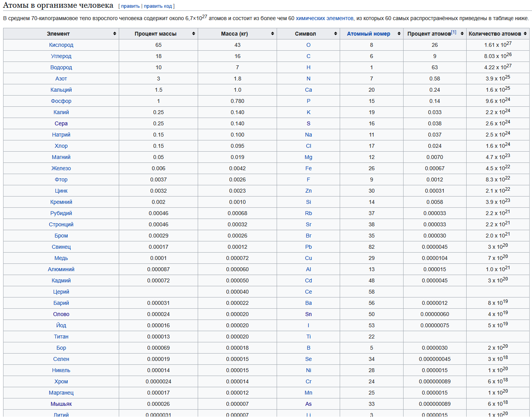Follow the Алюминий element link

pyautogui.click(x=61, y=269)
